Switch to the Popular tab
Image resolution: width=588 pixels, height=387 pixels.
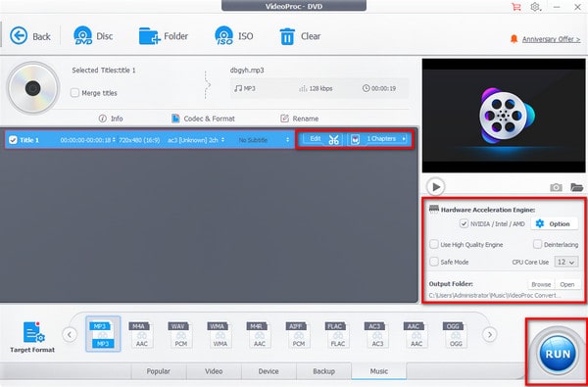point(158,371)
